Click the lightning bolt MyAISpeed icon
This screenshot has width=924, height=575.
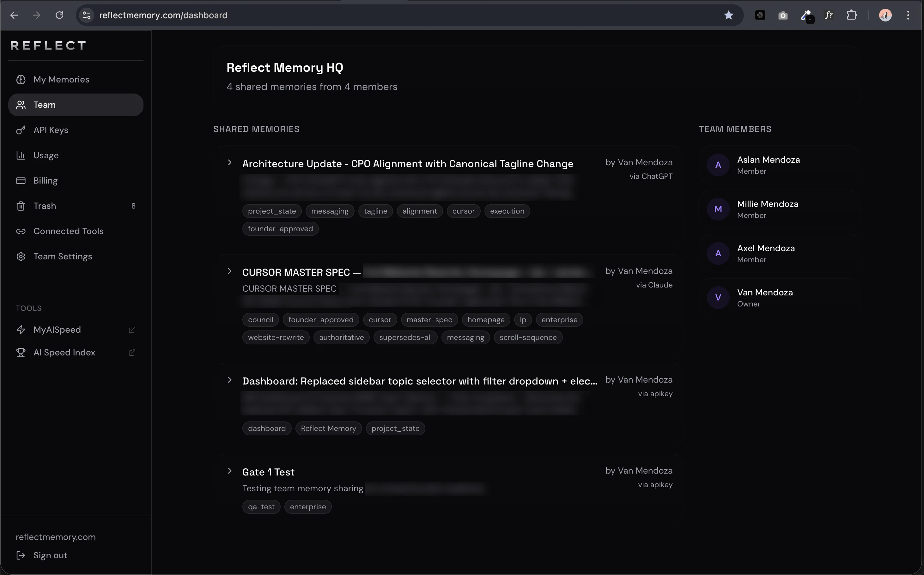coord(21,330)
